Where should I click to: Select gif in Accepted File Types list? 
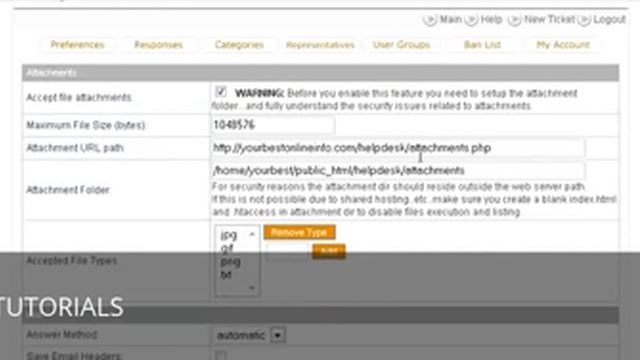227,248
